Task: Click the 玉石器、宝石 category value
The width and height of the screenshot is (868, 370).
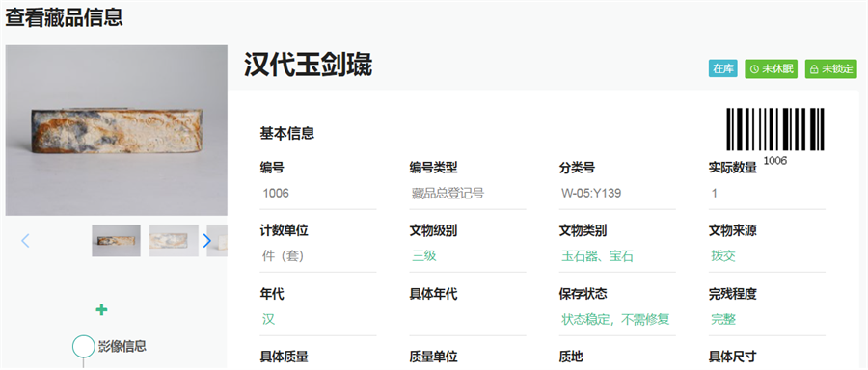Action: coord(597,256)
